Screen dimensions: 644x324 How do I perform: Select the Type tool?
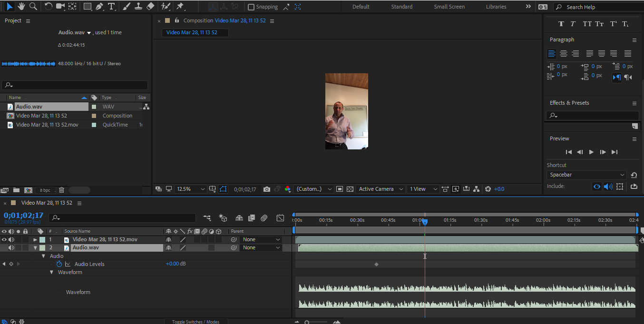tap(112, 6)
